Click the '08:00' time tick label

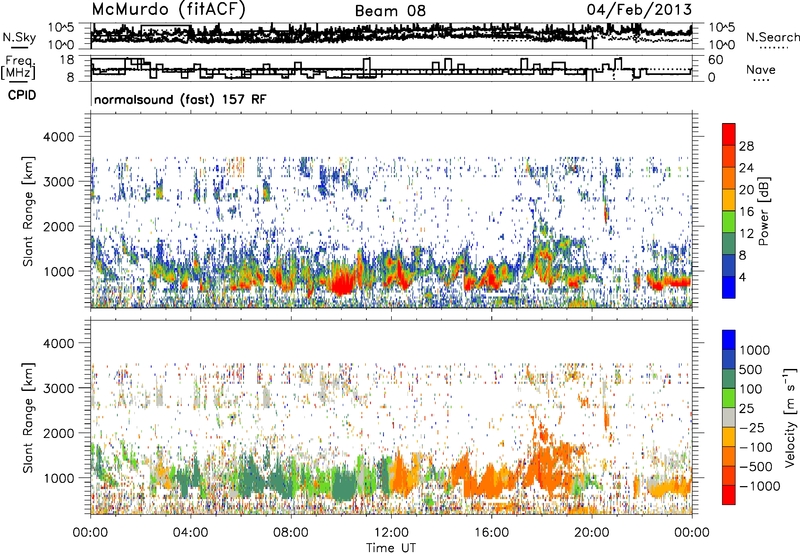pos(291,533)
